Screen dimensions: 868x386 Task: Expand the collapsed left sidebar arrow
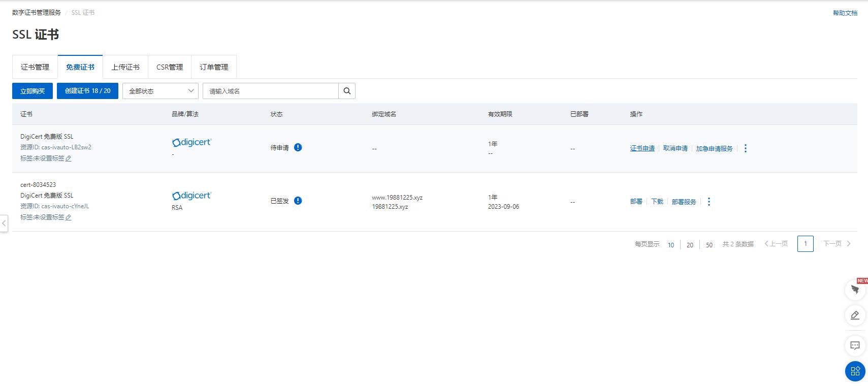tap(4, 223)
